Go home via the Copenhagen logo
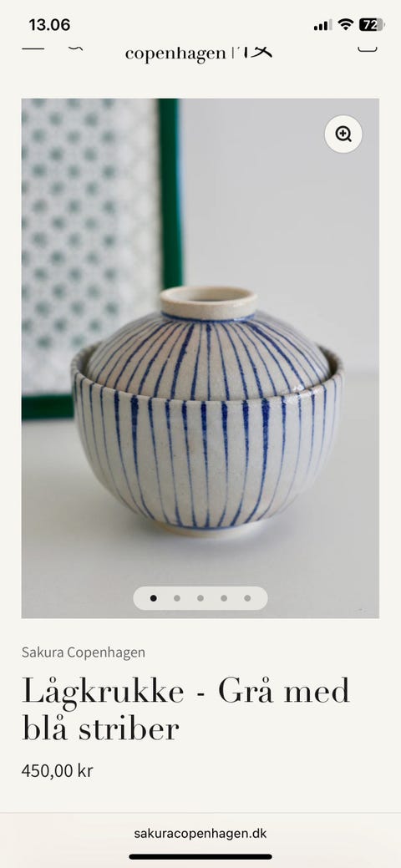Viewport: 401px width, 868px height. point(198,53)
